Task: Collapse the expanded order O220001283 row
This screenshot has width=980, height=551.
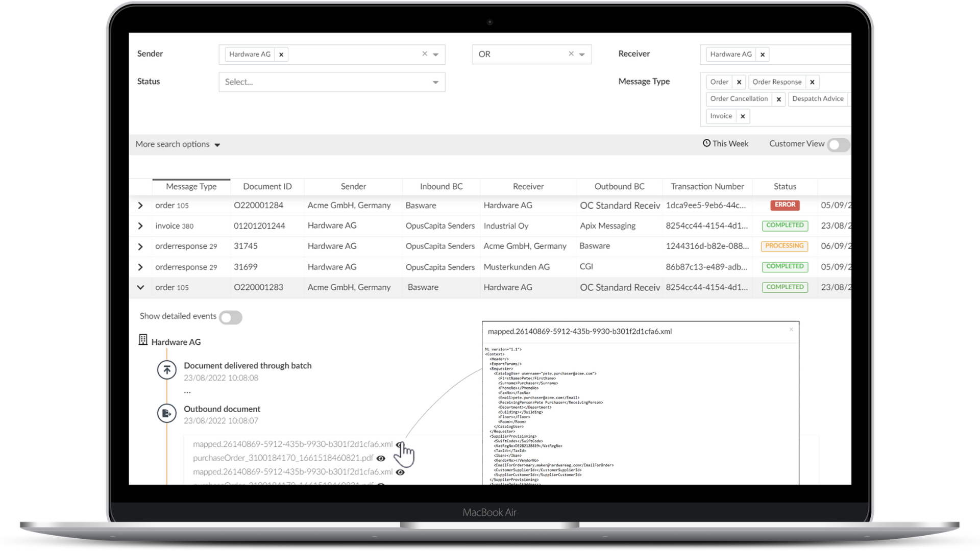Action: pos(140,287)
